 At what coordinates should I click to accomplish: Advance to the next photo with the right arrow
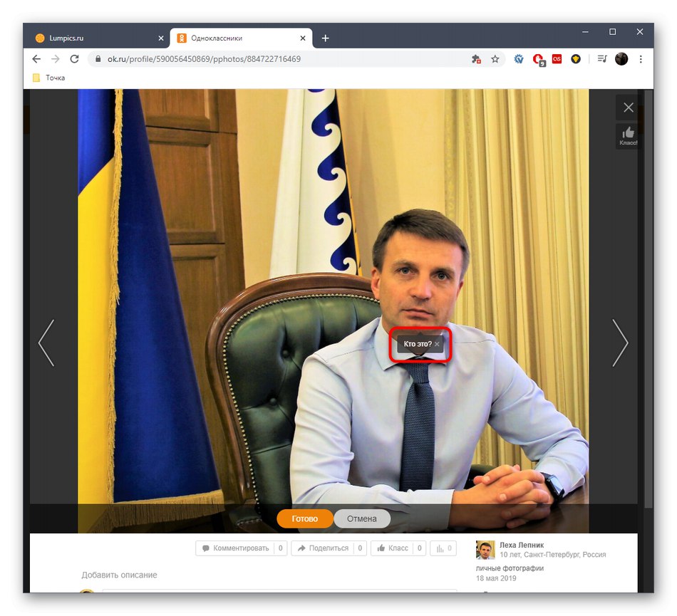[619, 343]
